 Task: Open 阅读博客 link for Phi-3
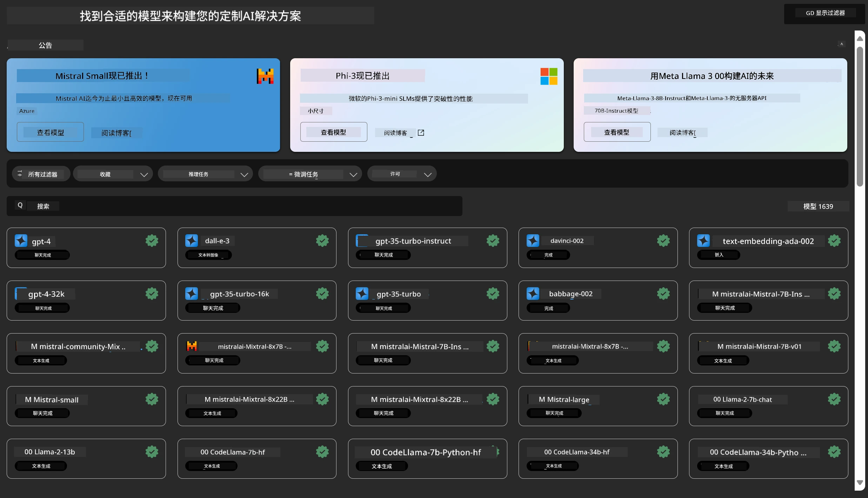tap(395, 133)
